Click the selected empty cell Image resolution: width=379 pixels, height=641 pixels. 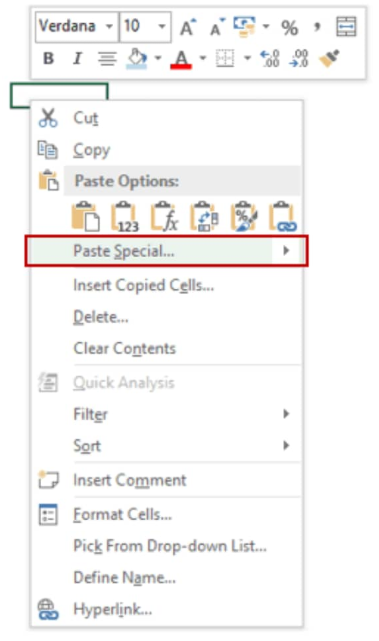click(59, 96)
